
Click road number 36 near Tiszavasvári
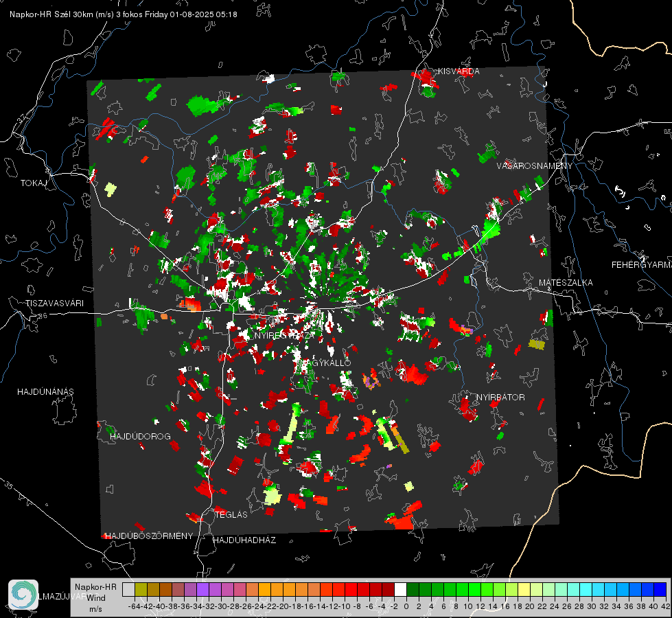pyautogui.click(x=43, y=316)
